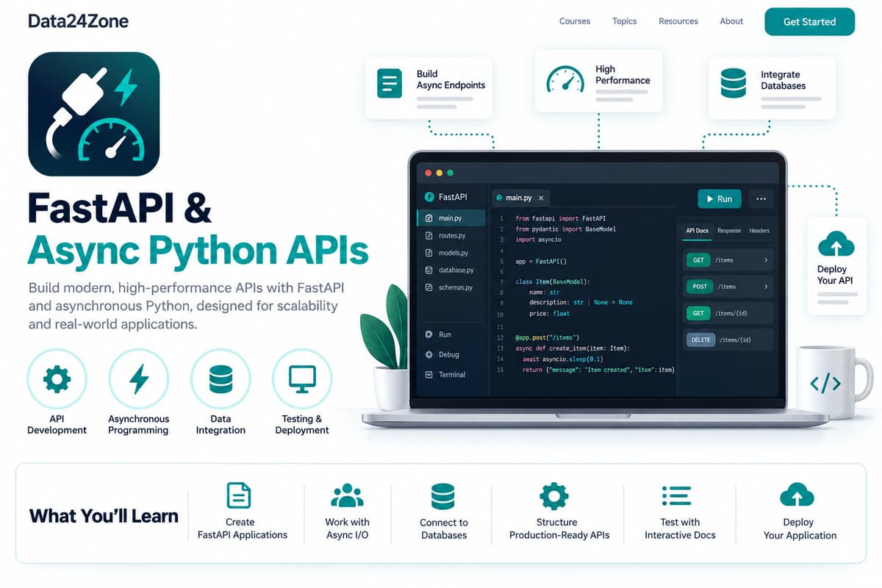Click the Debug gear icon in the sidebar

coord(429,354)
